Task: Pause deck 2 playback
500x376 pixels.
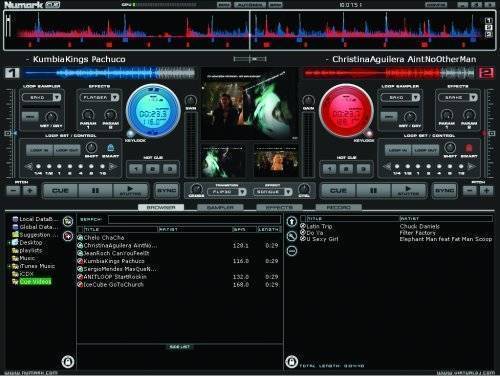Action: coord(373,191)
